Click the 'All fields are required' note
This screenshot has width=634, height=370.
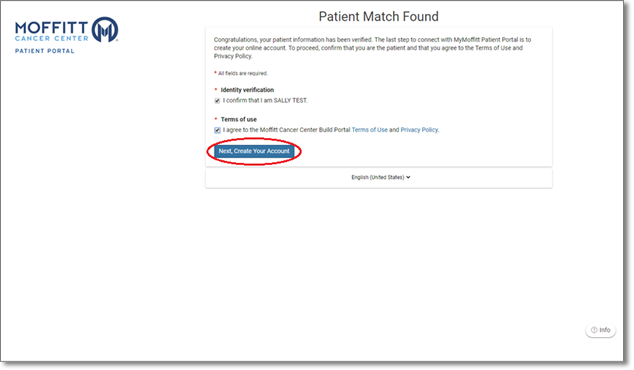(243, 73)
